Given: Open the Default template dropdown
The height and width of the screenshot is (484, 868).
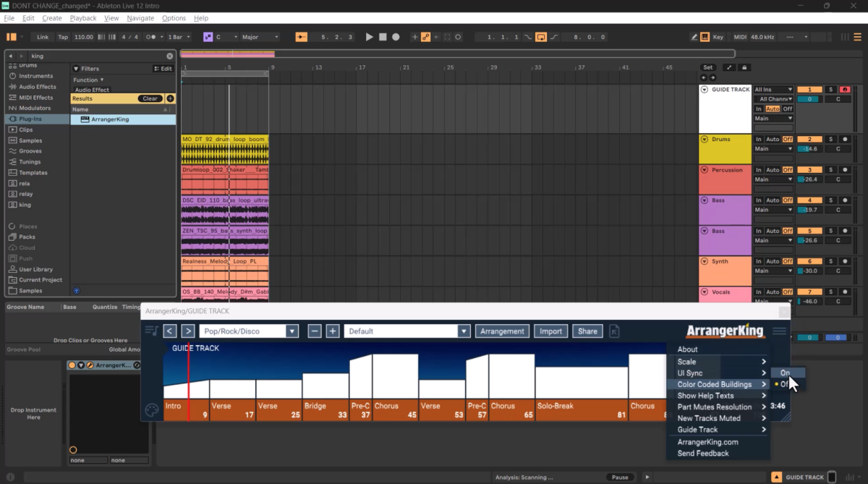Looking at the screenshot, I should point(407,331).
